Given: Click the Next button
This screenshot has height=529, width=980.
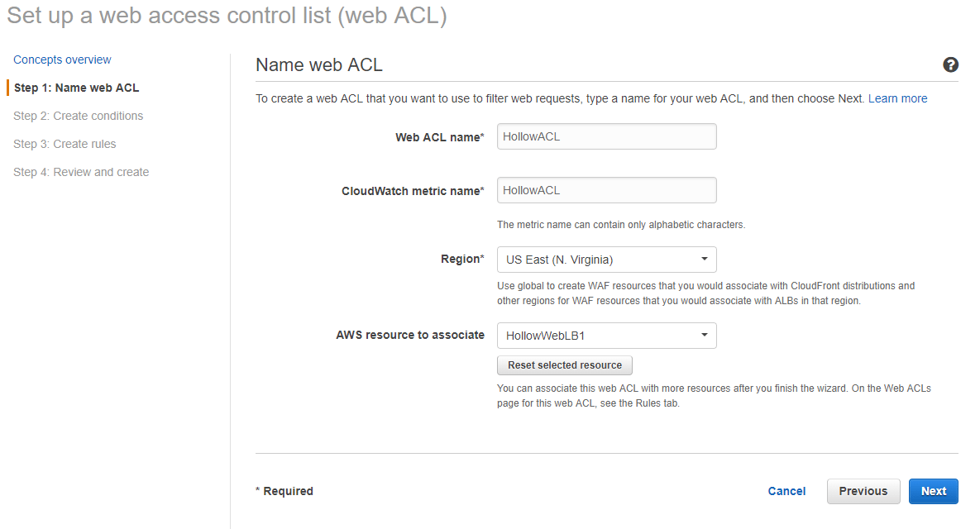Looking at the screenshot, I should point(933,492).
